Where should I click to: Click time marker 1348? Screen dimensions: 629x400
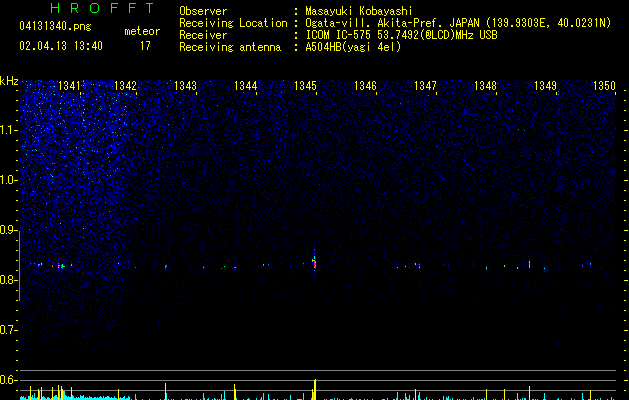(x=485, y=86)
